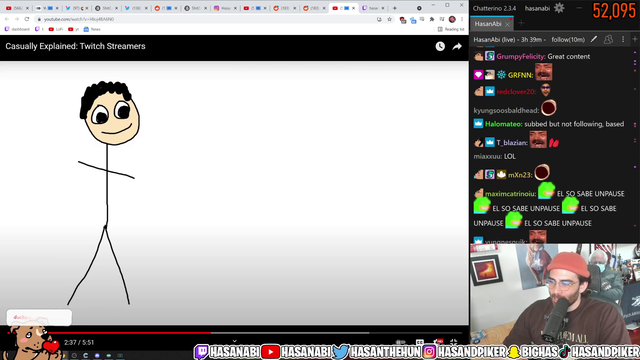The height and width of the screenshot is (360, 640).
Task: Click the Share arrow icon on video
Action: (x=457, y=47)
